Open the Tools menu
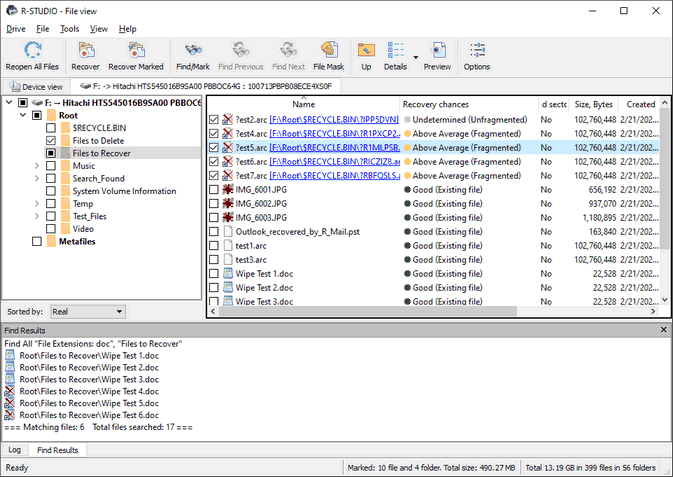673x477 pixels. (x=70, y=29)
